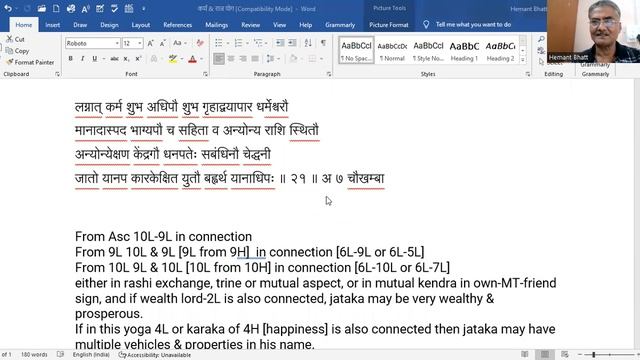The width and height of the screenshot is (640, 360).
Task: Open the References tab
Action: click(178, 25)
